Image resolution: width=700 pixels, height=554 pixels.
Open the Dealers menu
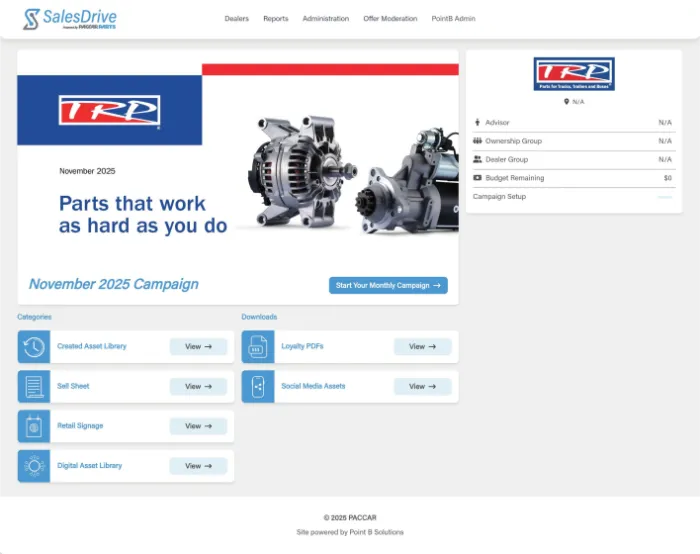point(237,19)
